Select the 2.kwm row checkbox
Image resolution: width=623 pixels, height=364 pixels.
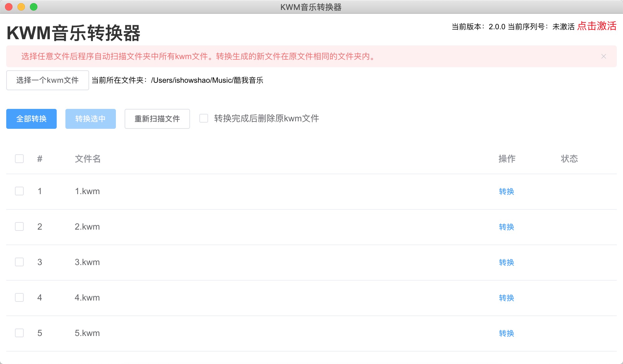[19, 226]
